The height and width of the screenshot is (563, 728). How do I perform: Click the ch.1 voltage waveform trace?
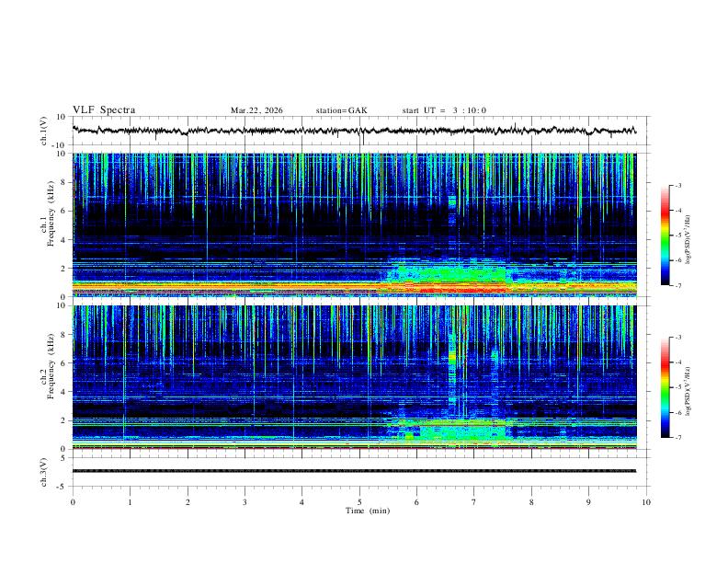pyautogui.click(x=354, y=131)
